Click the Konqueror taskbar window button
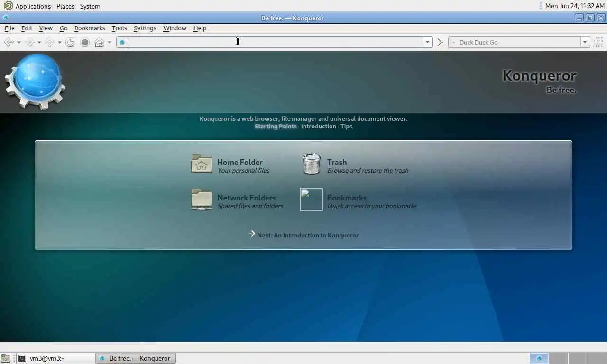The height and width of the screenshot is (364, 607). click(x=136, y=358)
